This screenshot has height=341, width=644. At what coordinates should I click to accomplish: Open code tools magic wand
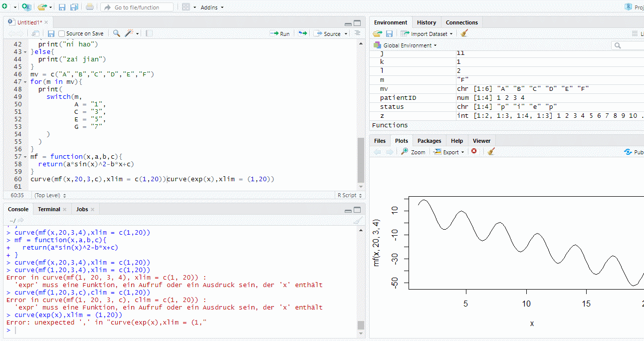coord(129,33)
